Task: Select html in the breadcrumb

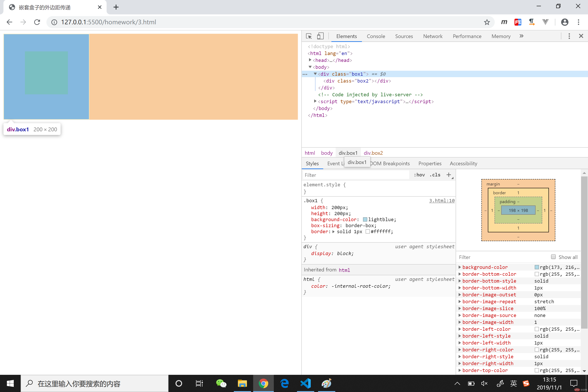Action: tap(310, 153)
